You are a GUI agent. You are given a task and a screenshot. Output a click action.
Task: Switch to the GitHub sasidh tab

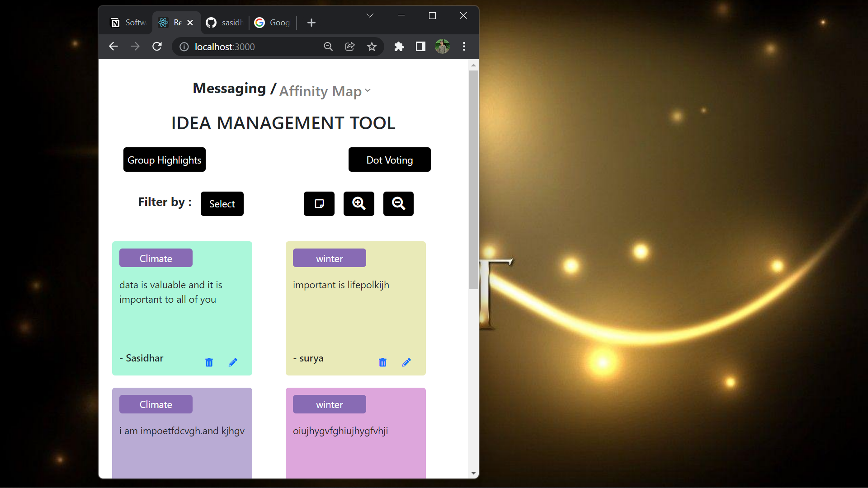tap(224, 23)
